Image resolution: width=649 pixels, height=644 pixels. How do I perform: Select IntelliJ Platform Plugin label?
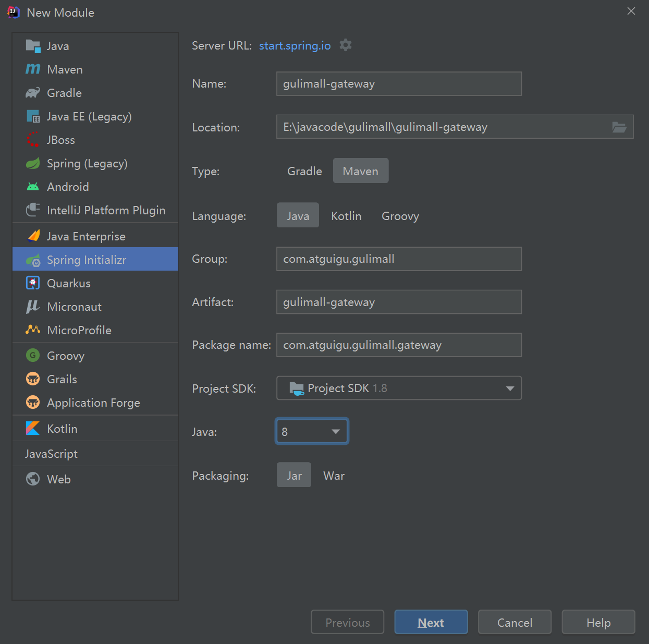tap(106, 210)
